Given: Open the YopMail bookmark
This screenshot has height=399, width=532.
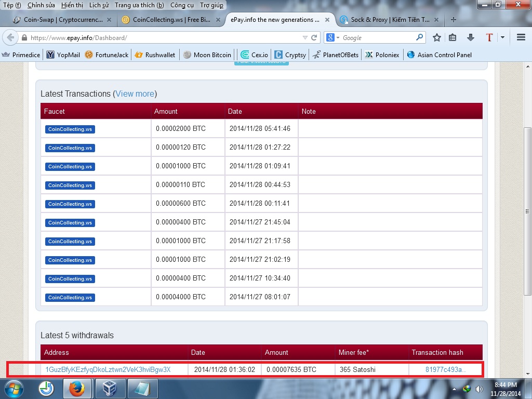Looking at the screenshot, I should coord(63,55).
